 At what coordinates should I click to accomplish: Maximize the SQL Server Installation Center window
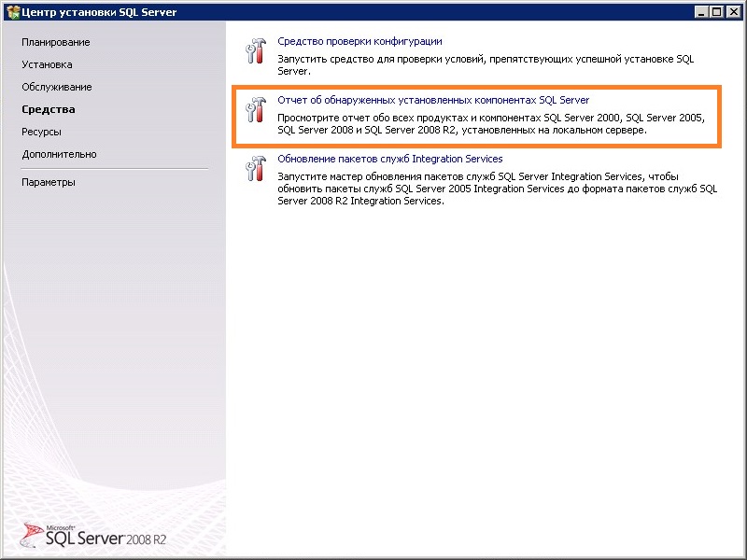click(717, 11)
